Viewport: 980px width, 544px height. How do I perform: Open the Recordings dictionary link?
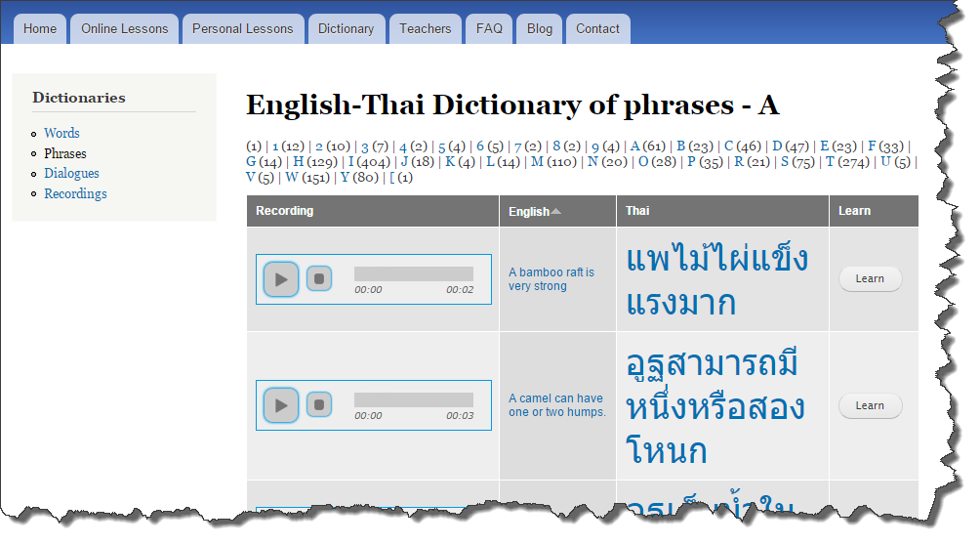[x=75, y=193]
